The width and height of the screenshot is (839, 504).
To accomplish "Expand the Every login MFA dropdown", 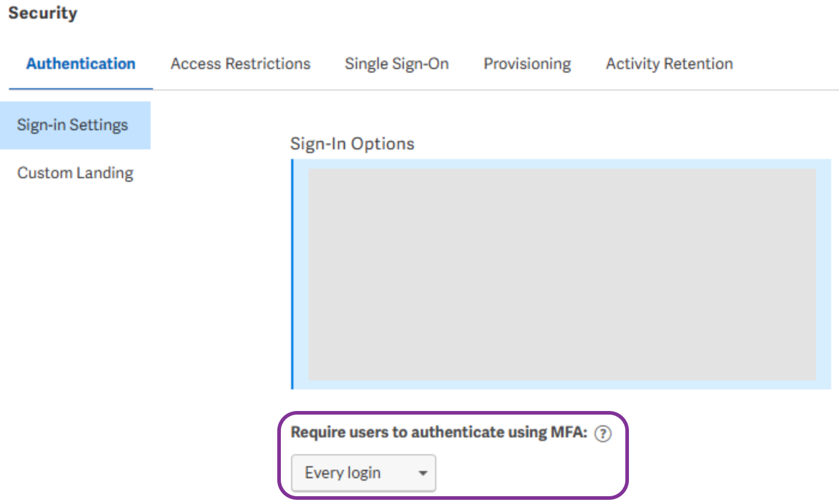I will point(364,473).
